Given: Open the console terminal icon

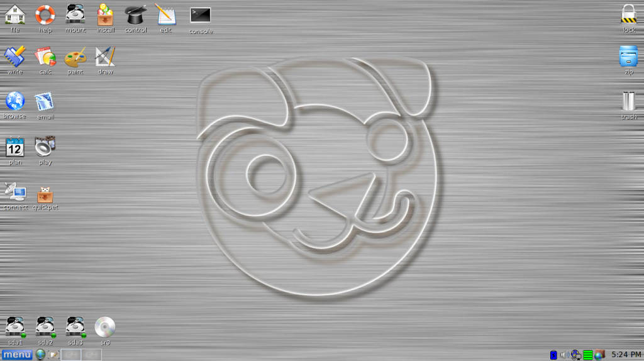Looking at the screenshot, I should 201,16.
